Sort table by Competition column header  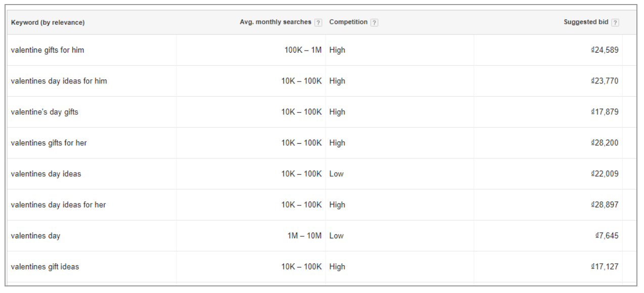[348, 22]
